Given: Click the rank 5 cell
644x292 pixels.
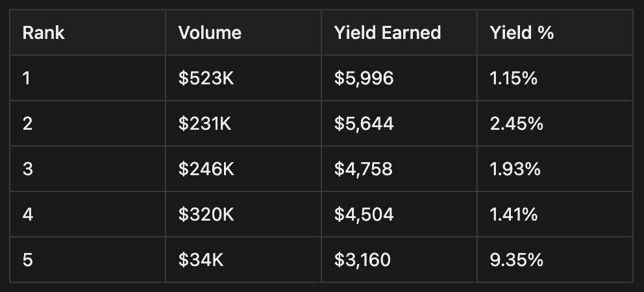Looking at the screenshot, I should [x=27, y=260].
